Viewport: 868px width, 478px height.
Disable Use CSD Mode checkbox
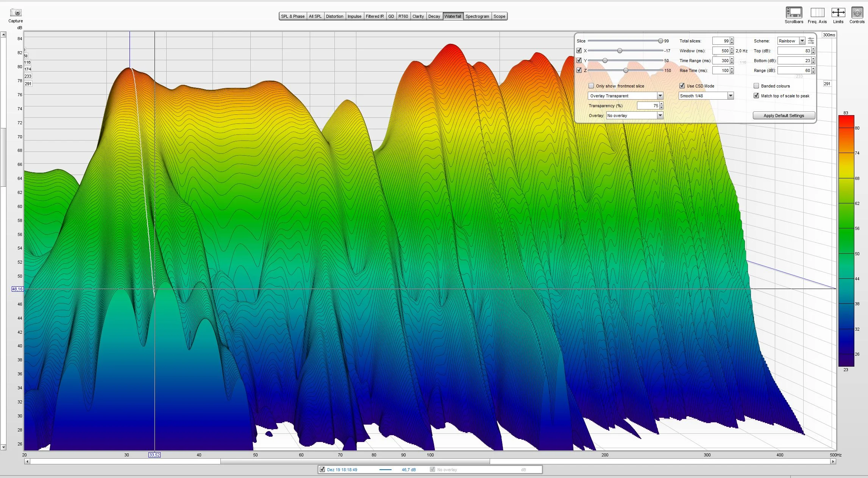pos(682,86)
